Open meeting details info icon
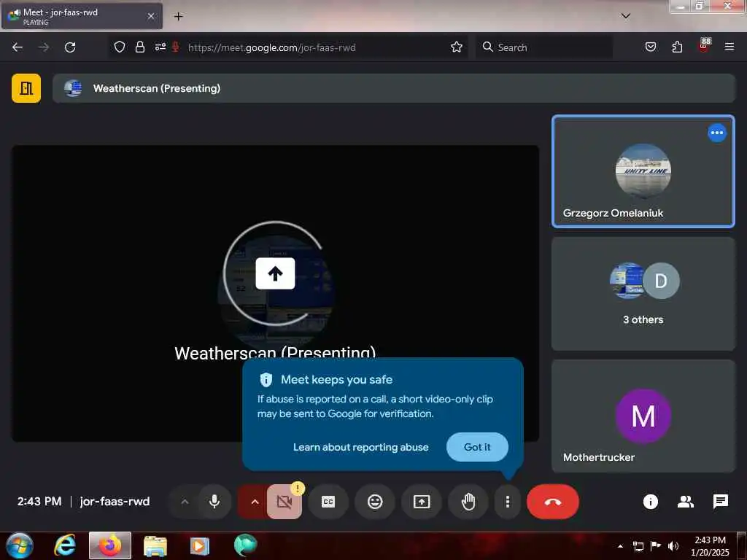The width and height of the screenshot is (747, 560). (x=650, y=502)
